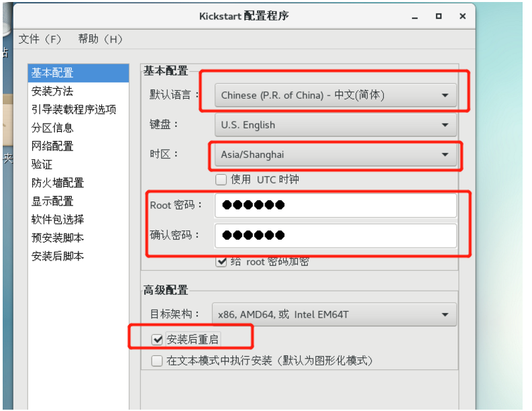Maximize the Kickstart 配置程序 window

[439, 16]
